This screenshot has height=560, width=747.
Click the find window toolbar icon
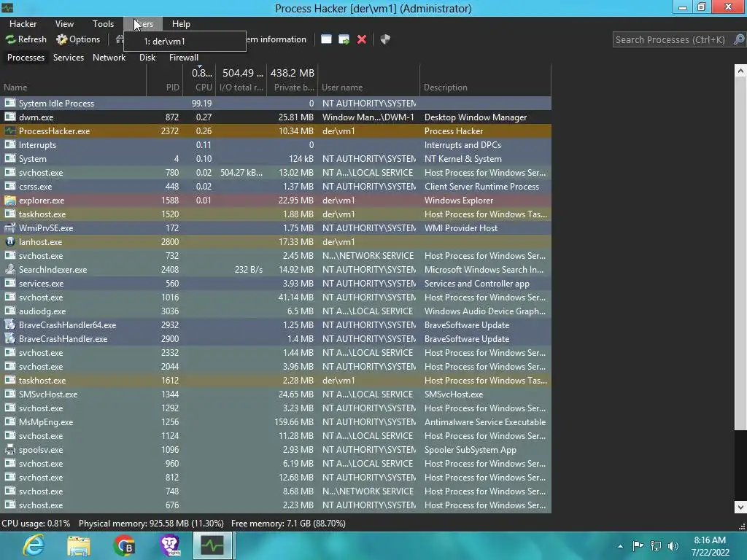click(326, 39)
